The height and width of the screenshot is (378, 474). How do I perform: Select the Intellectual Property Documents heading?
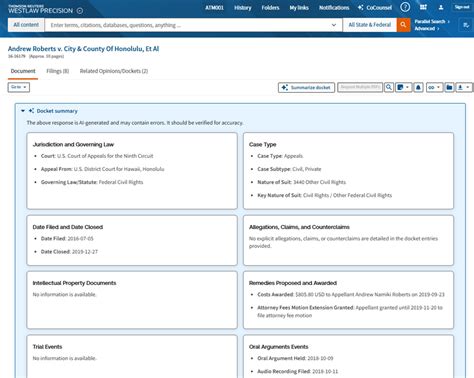(x=74, y=283)
